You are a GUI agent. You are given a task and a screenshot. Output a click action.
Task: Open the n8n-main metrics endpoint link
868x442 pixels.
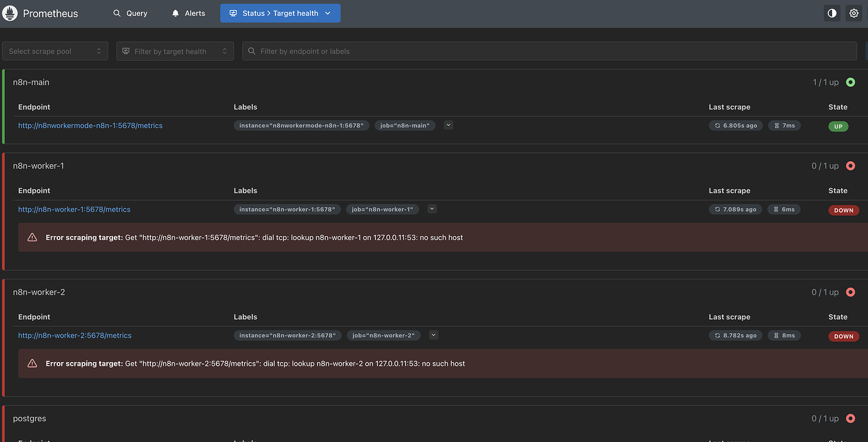click(x=91, y=125)
